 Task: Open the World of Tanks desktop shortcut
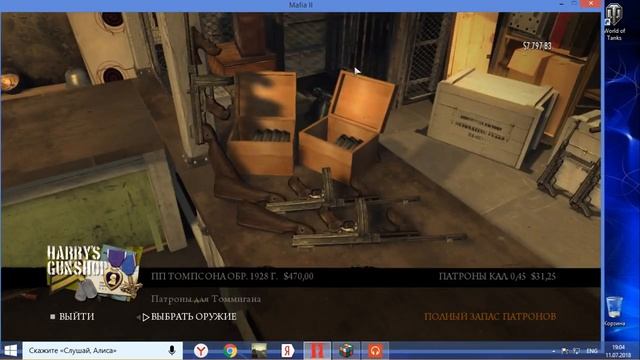point(614,22)
